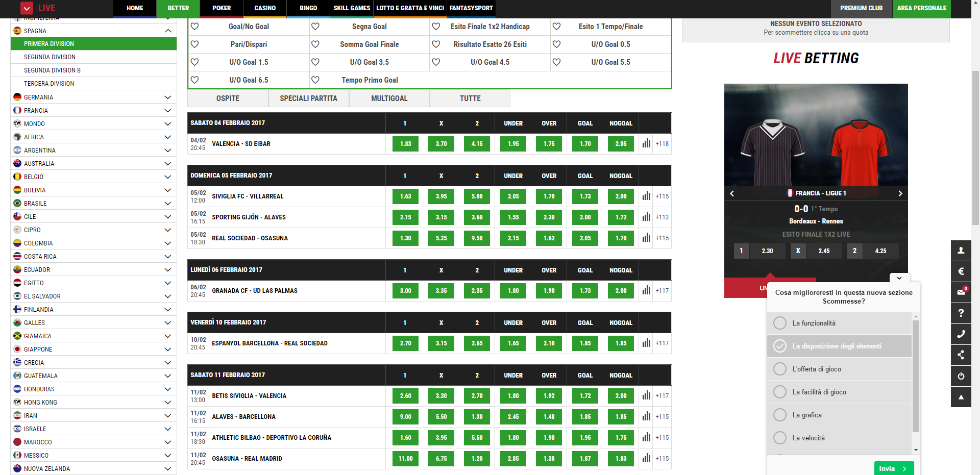Open the PREMIUM CLUB button
980x475 pixels.
(x=861, y=8)
